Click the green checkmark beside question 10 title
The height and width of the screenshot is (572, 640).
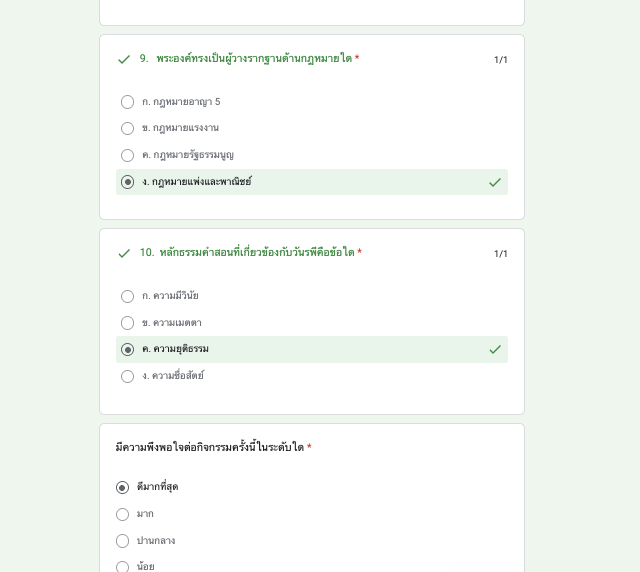click(124, 254)
